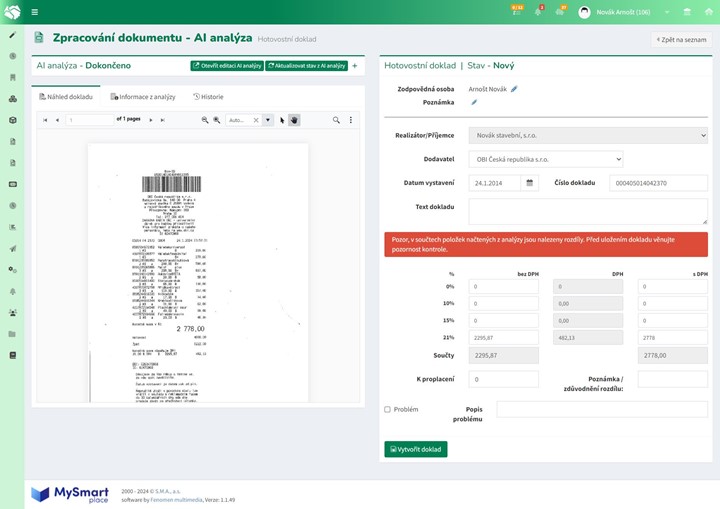Open the tasks counter with 0/12 badge

(x=517, y=11)
